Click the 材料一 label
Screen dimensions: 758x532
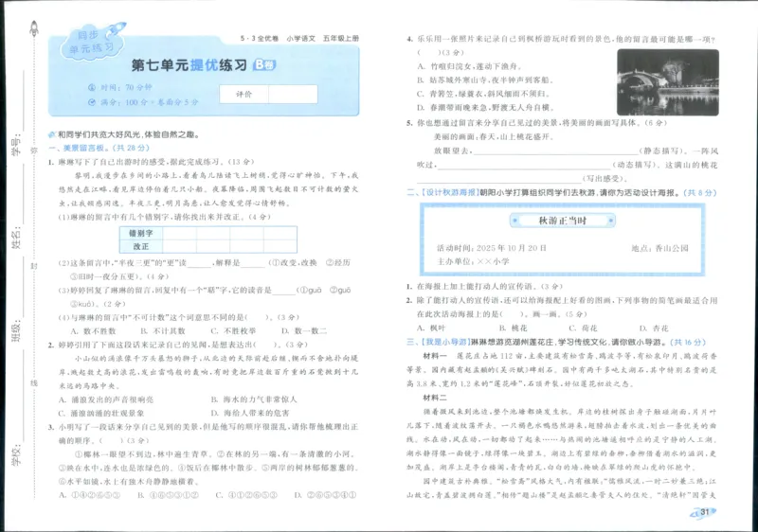point(435,356)
